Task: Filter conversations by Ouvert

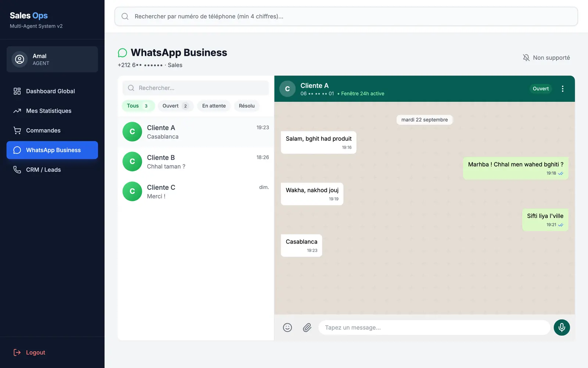Action: pos(175,106)
